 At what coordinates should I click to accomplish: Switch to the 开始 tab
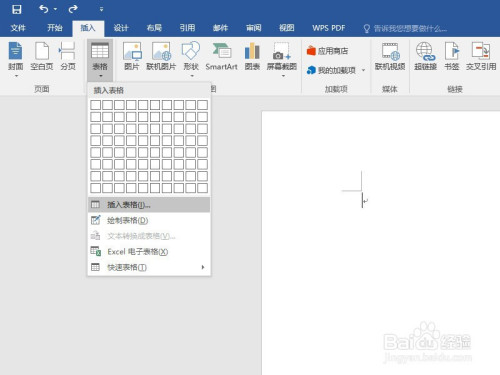[x=55, y=28]
